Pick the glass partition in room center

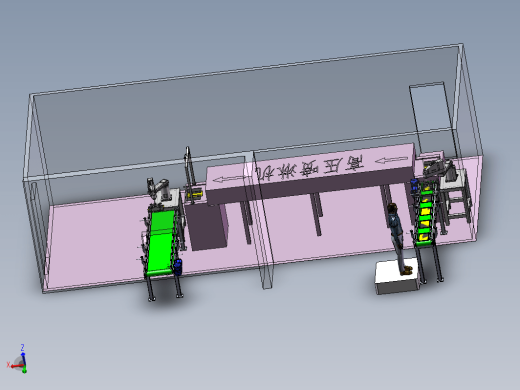(260, 220)
